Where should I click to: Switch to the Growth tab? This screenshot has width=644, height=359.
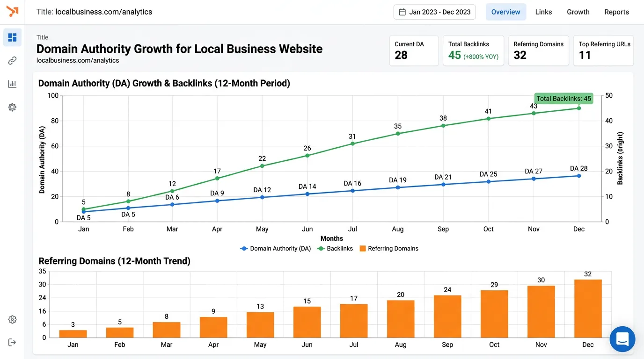coord(578,12)
